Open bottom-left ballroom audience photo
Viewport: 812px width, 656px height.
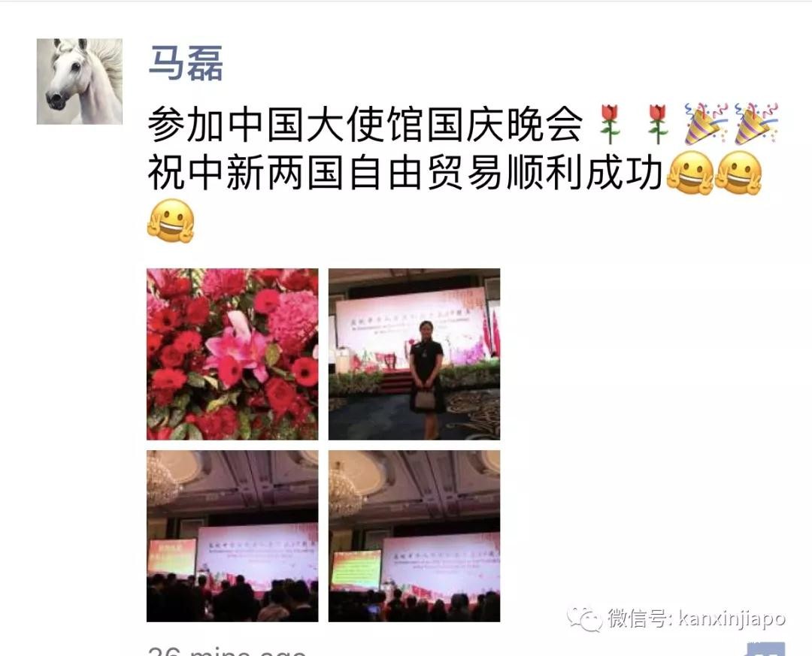pyautogui.click(x=232, y=536)
